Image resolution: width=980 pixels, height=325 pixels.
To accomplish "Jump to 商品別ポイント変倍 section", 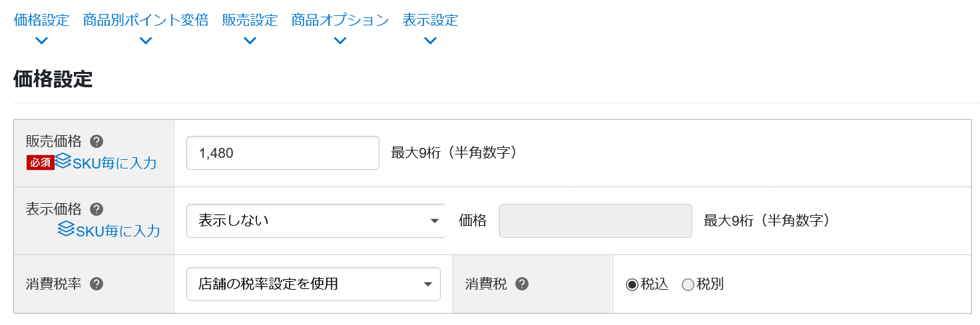I will (146, 20).
